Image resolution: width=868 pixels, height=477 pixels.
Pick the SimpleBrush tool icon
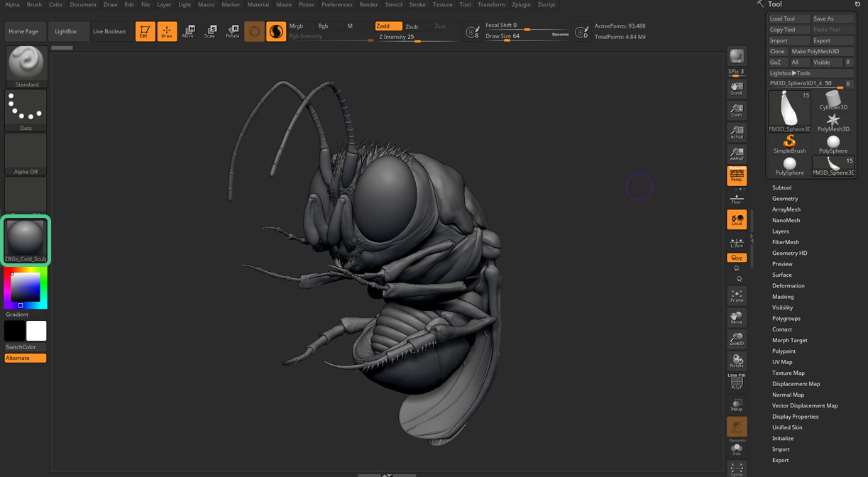pos(789,143)
